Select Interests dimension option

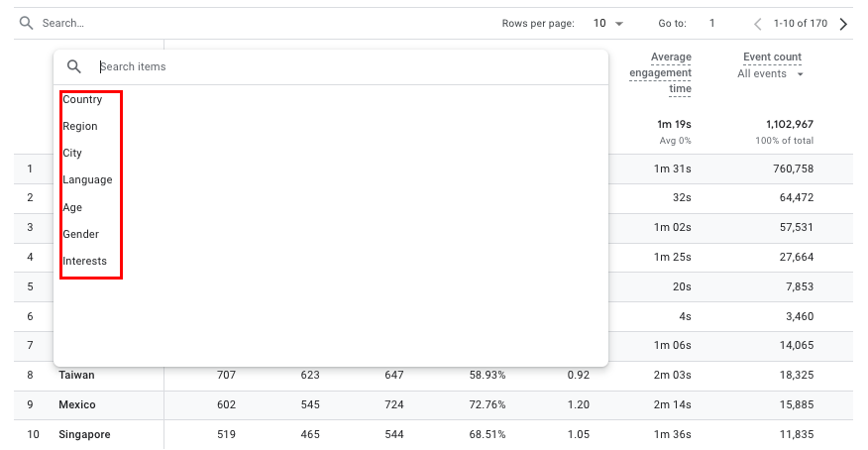(84, 261)
